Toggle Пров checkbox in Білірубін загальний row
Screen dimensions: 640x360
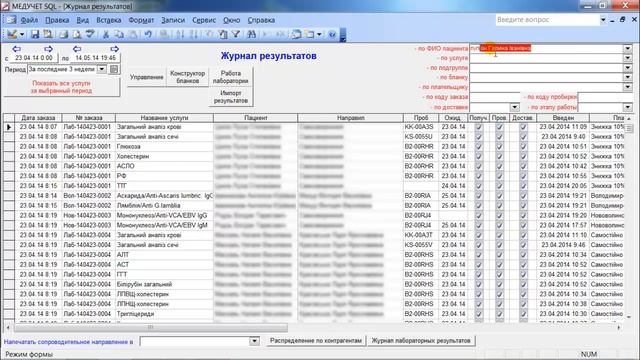point(499,284)
